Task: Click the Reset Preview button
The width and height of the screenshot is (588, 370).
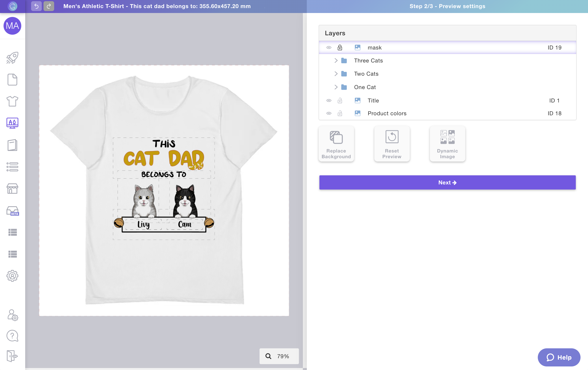Action: point(392,144)
